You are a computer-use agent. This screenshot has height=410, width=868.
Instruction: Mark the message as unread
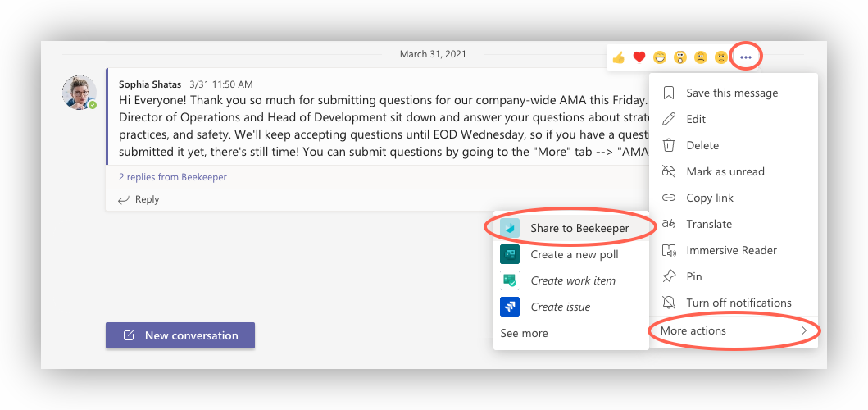(x=725, y=171)
